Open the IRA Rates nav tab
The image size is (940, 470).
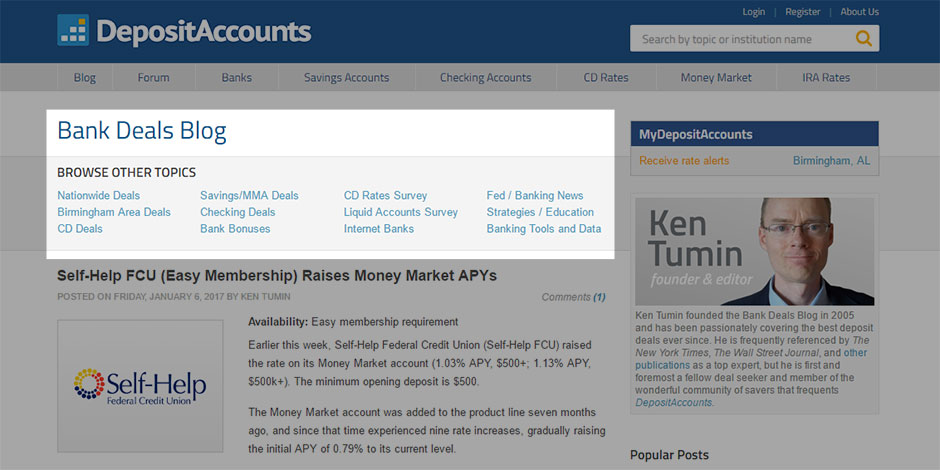coord(826,77)
